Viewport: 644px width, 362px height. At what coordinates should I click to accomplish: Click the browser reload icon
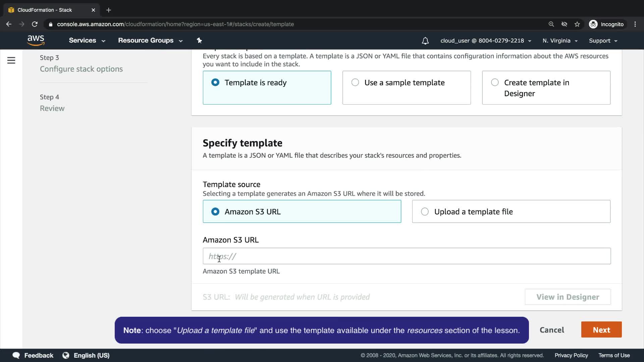[35, 24]
